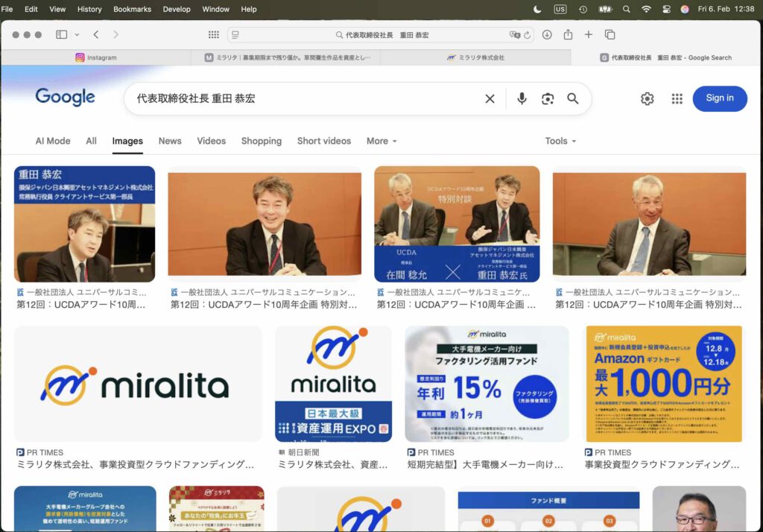Clear the search box text
763x532 pixels.
tap(490, 98)
